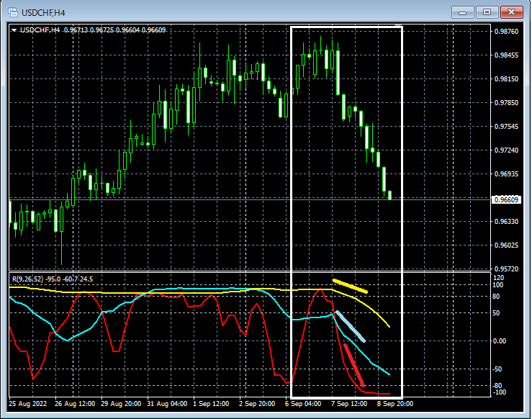The image size is (532, 419).
Task: Open the USDCHF,H4 chart dropdown triangle
Action: pos(14,30)
